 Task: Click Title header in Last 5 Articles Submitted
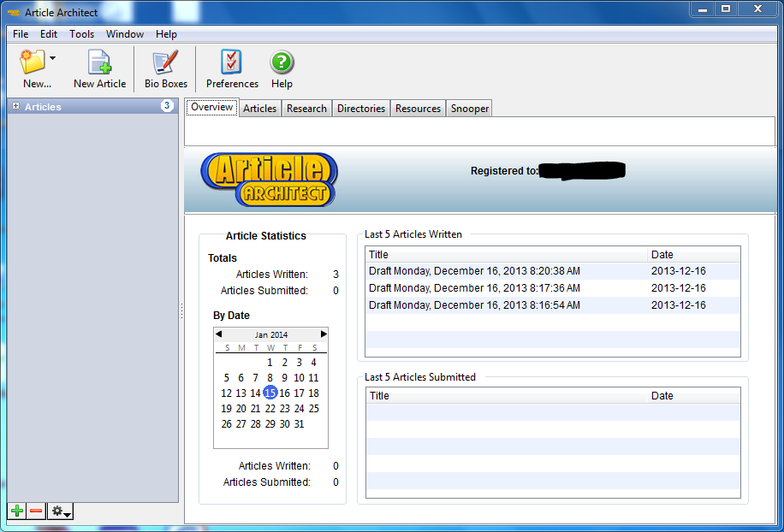pyautogui.click(x=507, y=396)
